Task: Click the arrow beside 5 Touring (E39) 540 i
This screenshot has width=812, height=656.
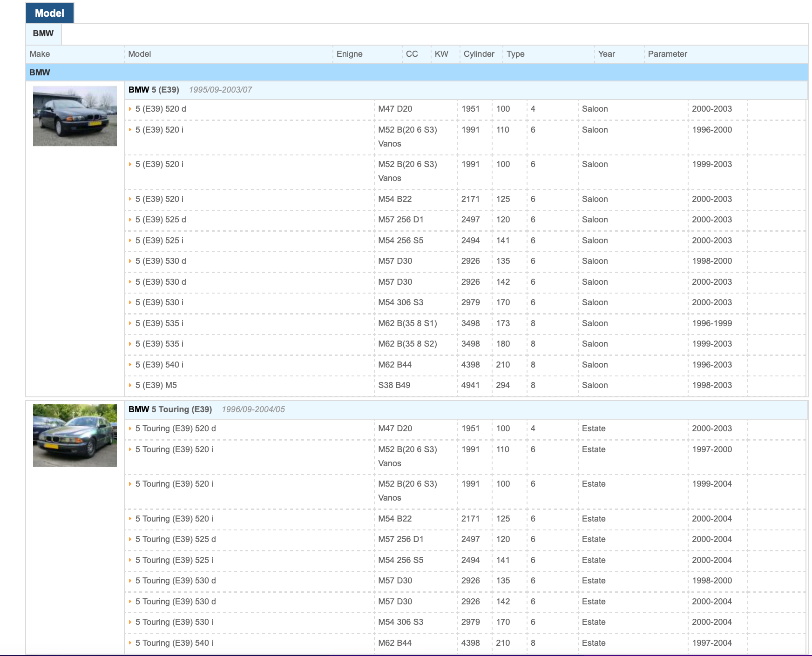Action: pyautogui.click(x=130, y=643)
